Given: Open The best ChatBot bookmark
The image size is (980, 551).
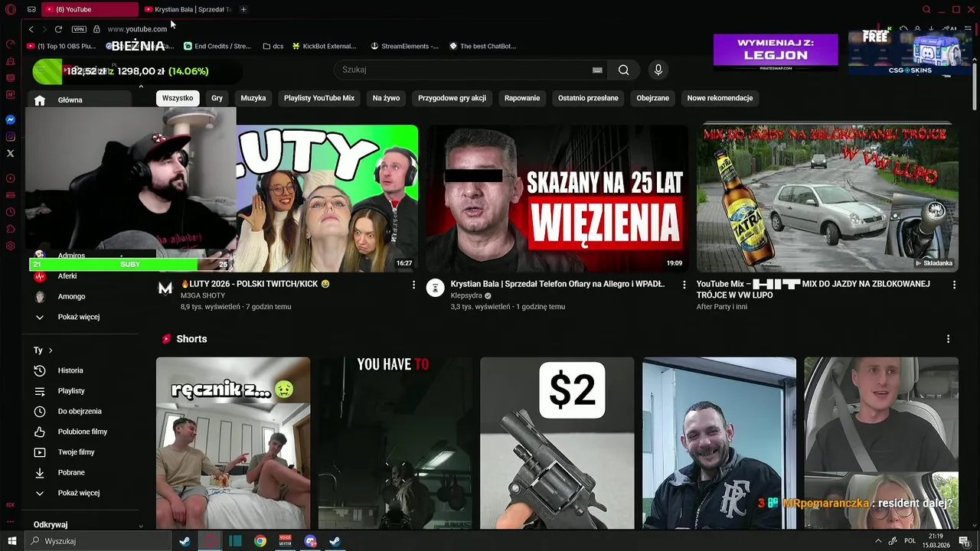Looking at the screenshot, I should [x=482, y=46].
